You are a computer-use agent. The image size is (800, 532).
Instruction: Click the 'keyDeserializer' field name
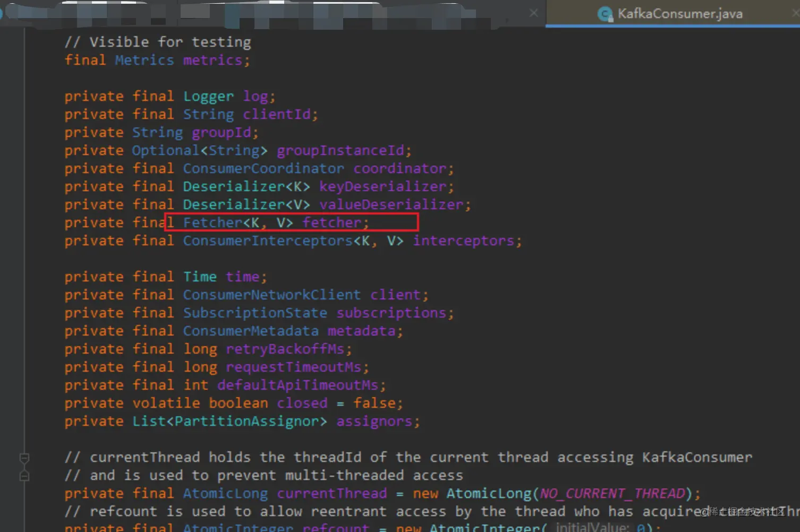383,186
